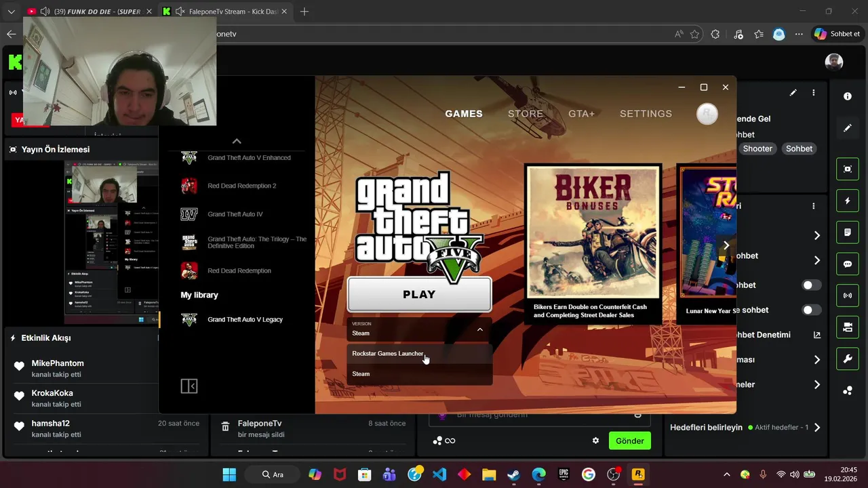Unmute the FaleponeTv Stream tab speaker
This screenshot has width=868, height=488.
click(x=180, y=12)
